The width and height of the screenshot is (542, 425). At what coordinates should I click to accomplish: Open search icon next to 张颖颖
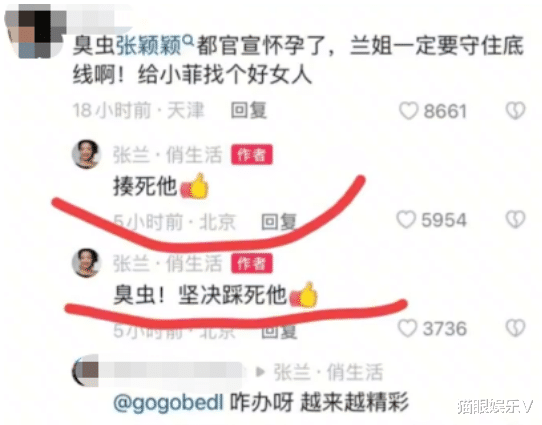coord(187,40)
